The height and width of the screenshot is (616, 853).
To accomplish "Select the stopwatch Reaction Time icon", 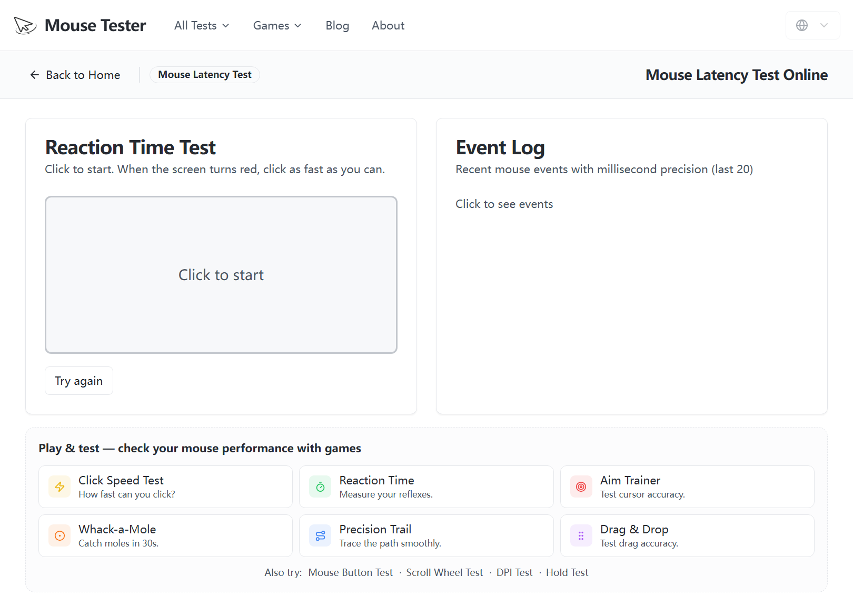I will pyautogui.click(x=320, y=487).
